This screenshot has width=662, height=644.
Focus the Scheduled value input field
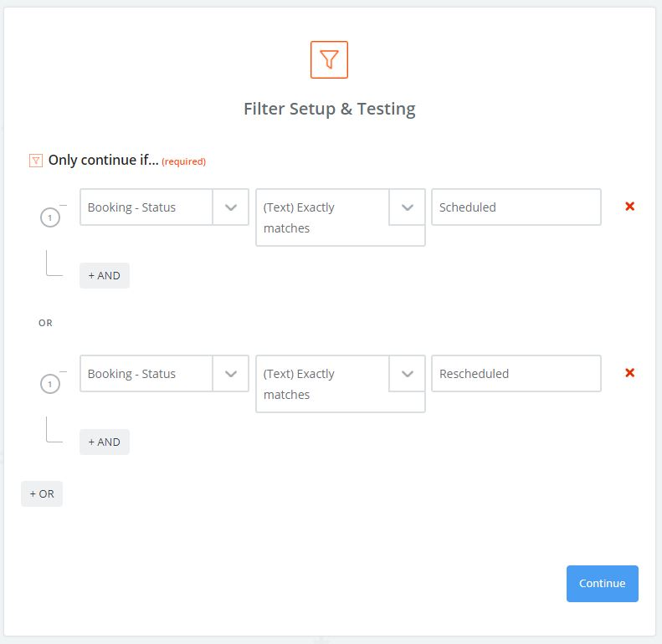[516, 207]
